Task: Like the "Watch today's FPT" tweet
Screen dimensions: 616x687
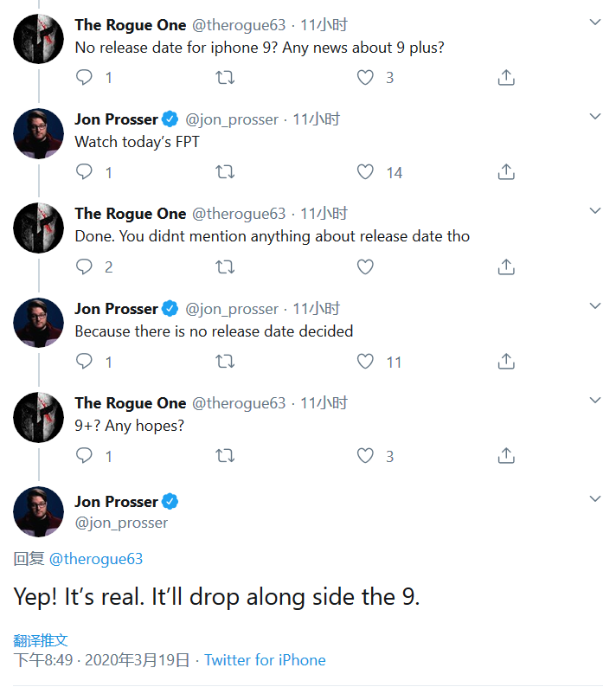Action: (366, 172)
